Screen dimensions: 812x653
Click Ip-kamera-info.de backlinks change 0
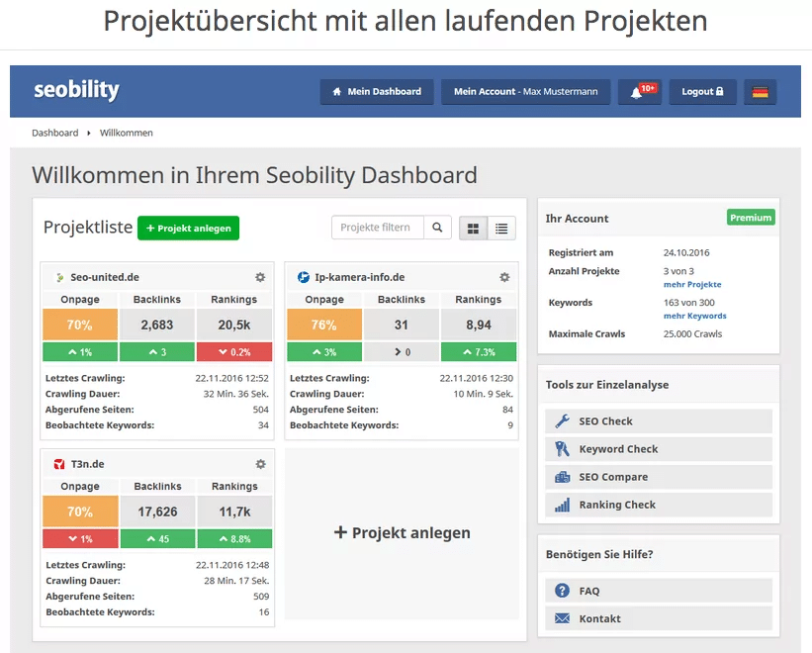point(402,352)
